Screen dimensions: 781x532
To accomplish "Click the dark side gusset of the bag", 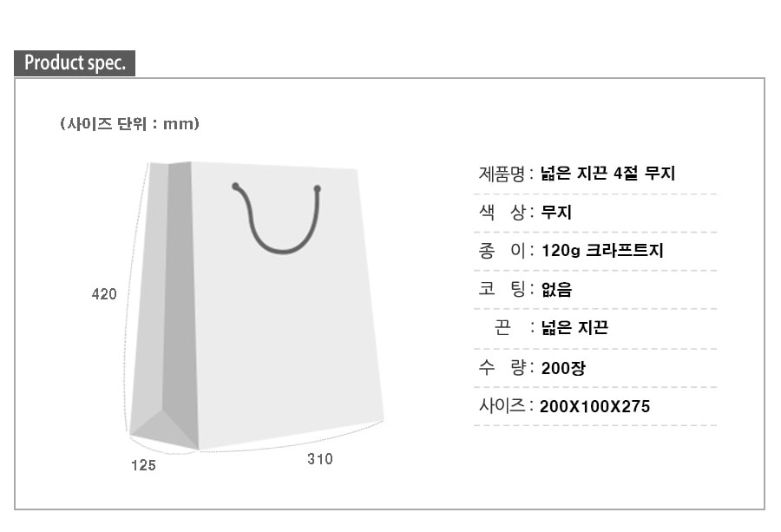I will [x=180, y=286].
